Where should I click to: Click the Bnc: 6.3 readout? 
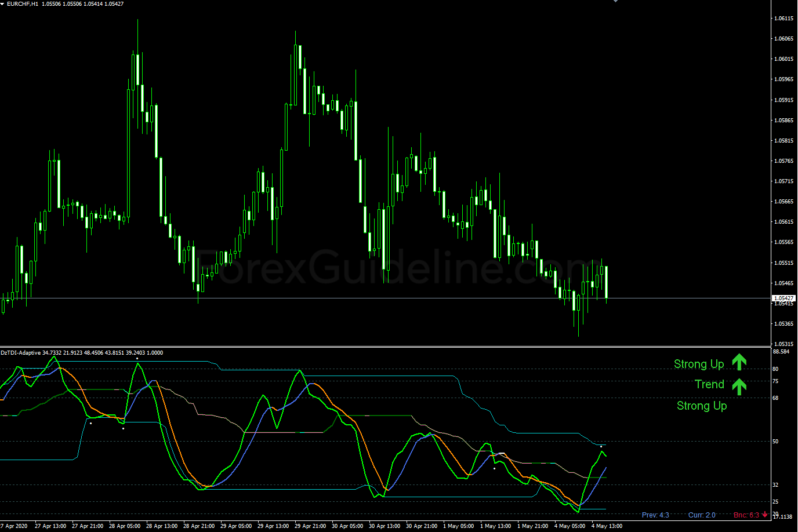[x=746, y=515]
